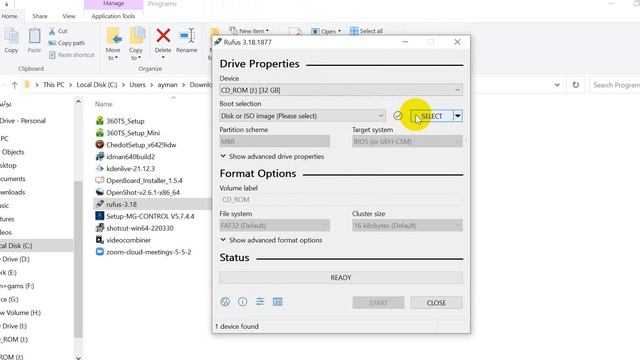Show the Rufus log icon
640x360 pixels.
tap(278, 302)
